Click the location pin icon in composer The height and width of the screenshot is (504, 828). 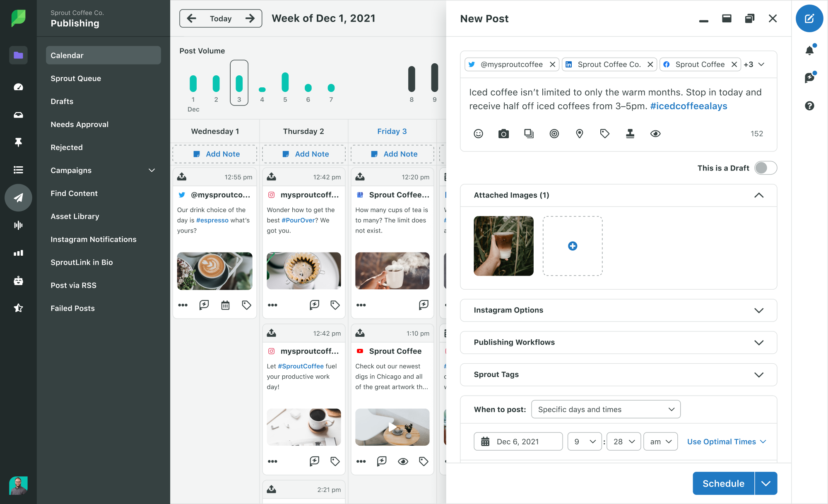580,133
